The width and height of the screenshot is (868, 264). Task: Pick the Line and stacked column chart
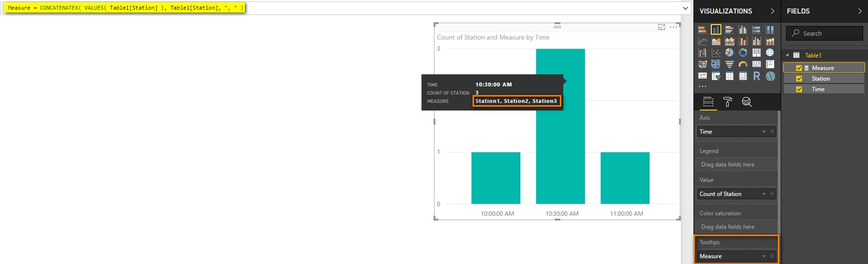tap(743, 41)
